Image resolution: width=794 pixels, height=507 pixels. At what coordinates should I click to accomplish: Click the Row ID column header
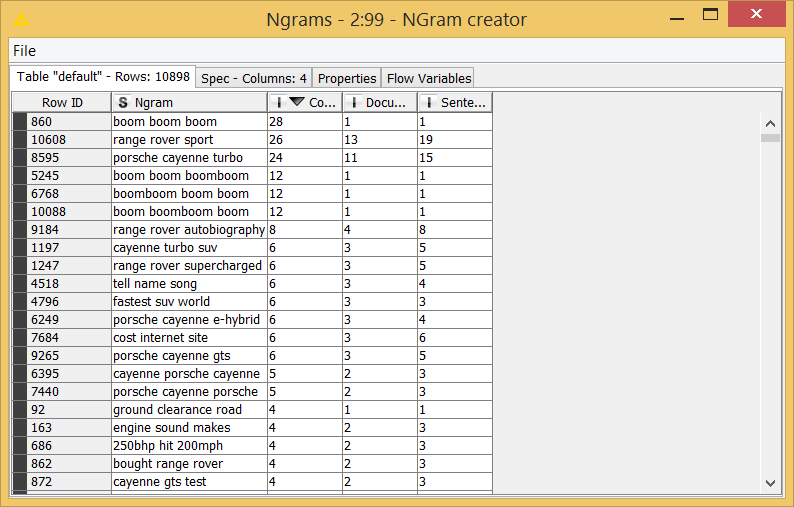coord(62,103)
